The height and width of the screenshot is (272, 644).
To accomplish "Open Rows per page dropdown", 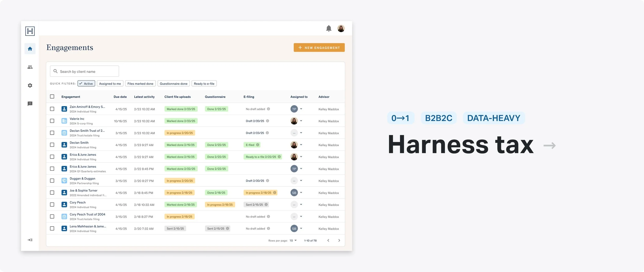I will 293,240.
